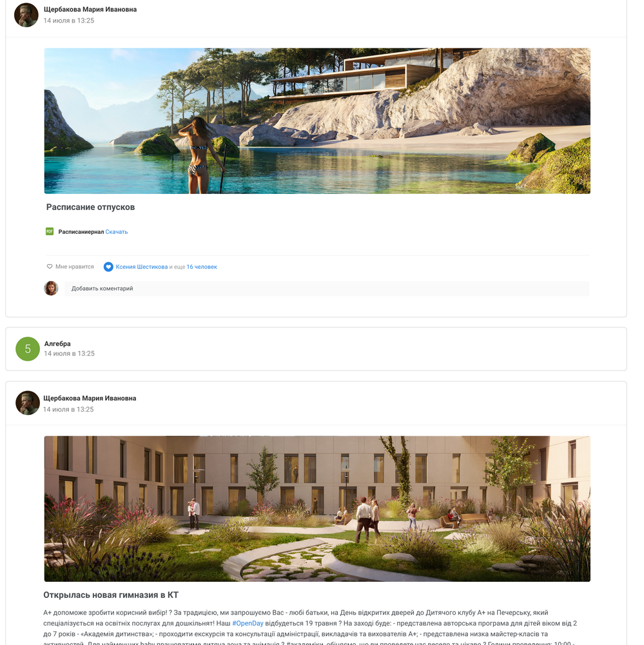Screen dimensions: 644x645
Task: Open Открылась новая гимназия в КТ title
Action: pos(111,595)
